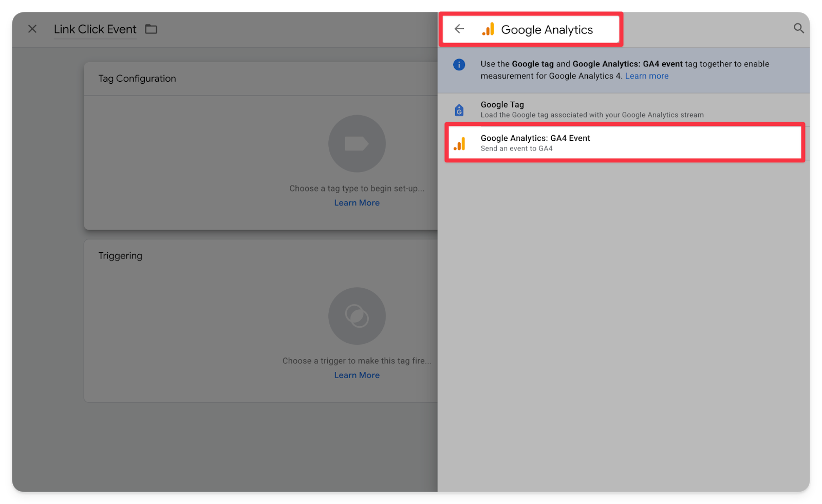
Task: Click the Tag Configuration heading
Action: point(137,79)
